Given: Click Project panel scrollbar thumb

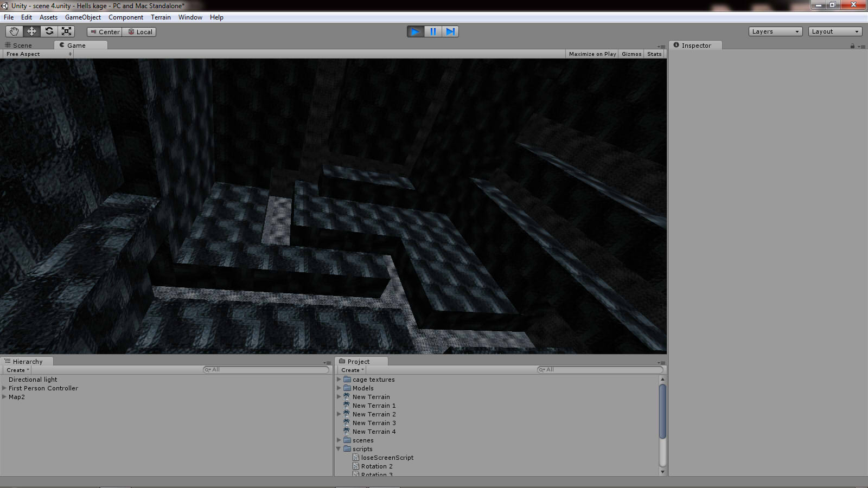Looking at the screenshot, I should coord(662,411).
